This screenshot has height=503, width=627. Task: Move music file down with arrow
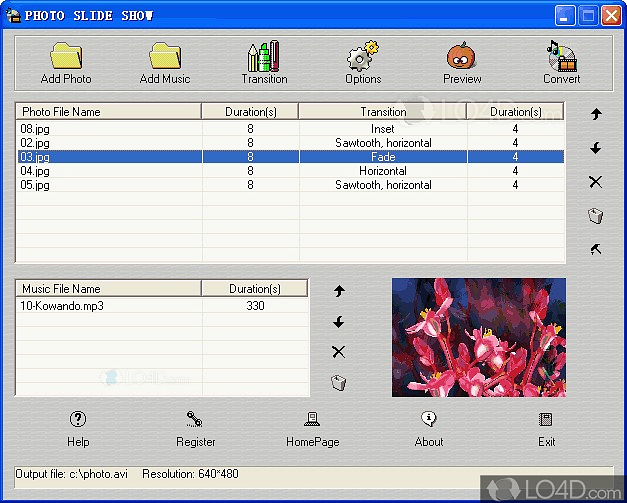point(339,322)
